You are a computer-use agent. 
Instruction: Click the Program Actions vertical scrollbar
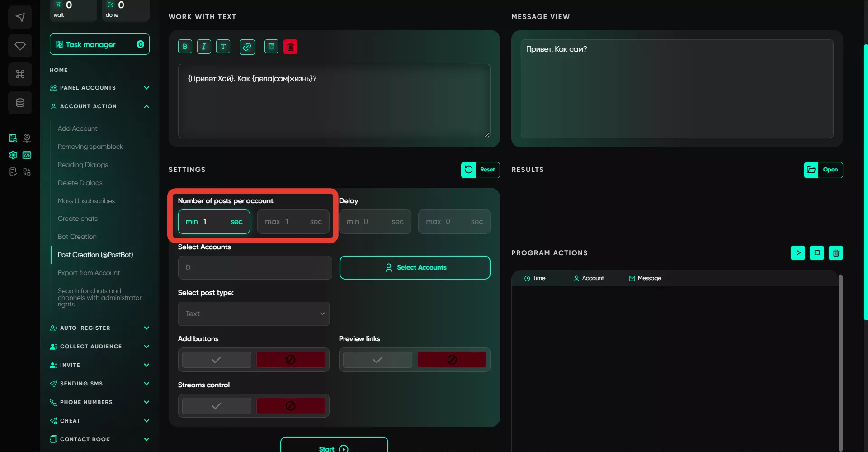840,362
